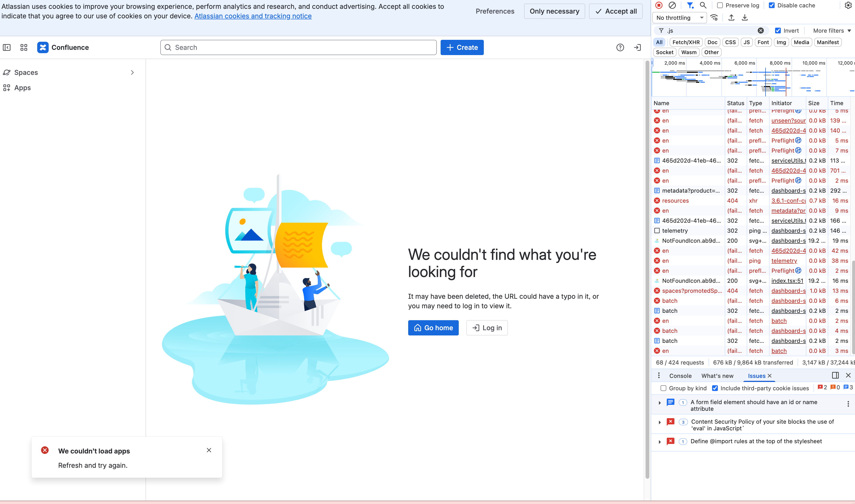Viewport: 855px width, 504px height.
Task: Click the help question mark icon
Action: point(620,47)
